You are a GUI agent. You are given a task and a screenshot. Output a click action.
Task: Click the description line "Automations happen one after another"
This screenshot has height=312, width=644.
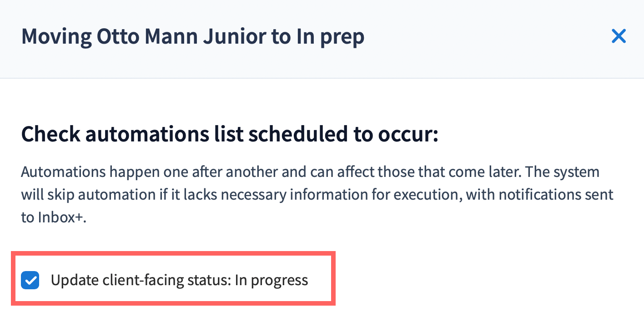tap(150, 173)
